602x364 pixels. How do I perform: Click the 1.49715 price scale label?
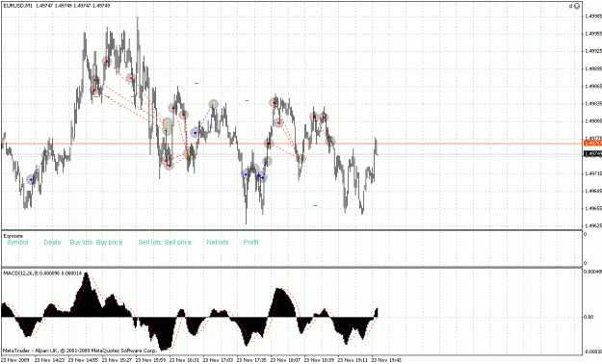tap(593, 173)
